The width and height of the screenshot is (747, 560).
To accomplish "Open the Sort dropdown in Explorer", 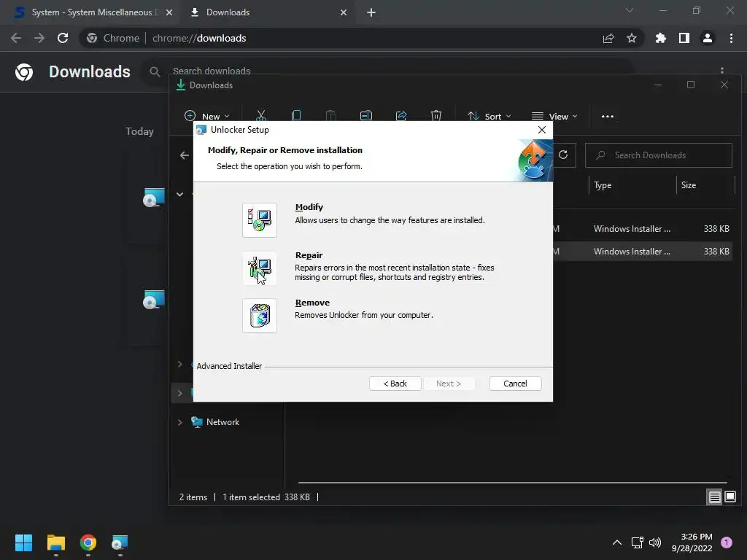I will tap(489, 116).
